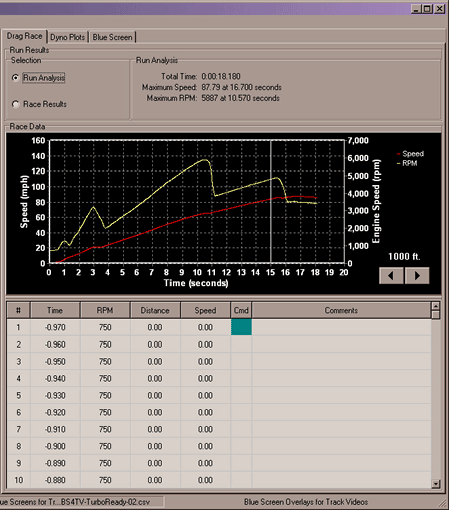Select table row 5 with time -0.930
449x510 pixels.
(x=219, y=395)
